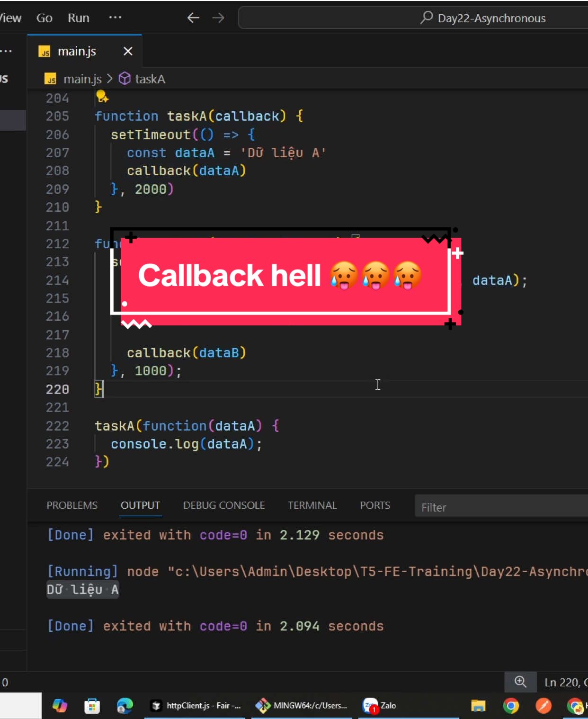Viewport: 588px width, 719px height.
Task: Click the taskA breadcrumb symbol
Action: pyautogui.click(x=150, y=79)
